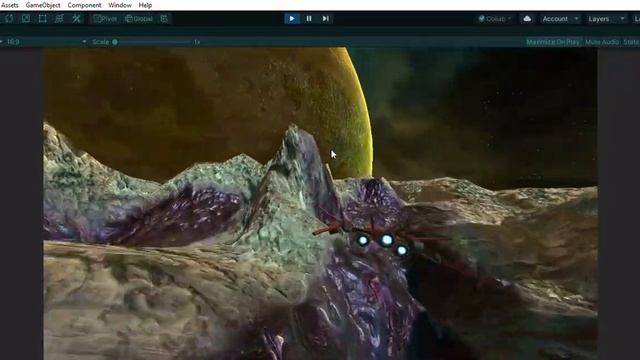Toggle Maximize On Play
Screen dimensions: 640x360
[553, 42]
